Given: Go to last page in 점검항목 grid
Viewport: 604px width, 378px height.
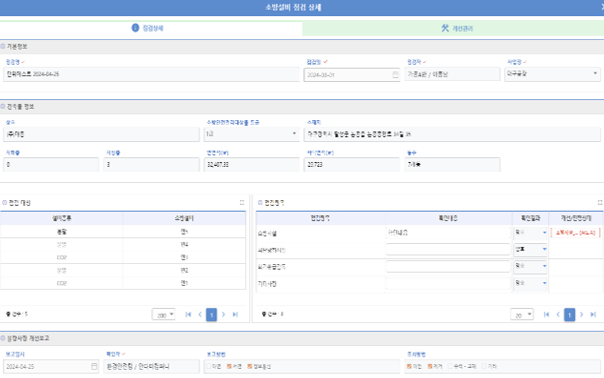Looking at the screenshot, I should (593, 314).
